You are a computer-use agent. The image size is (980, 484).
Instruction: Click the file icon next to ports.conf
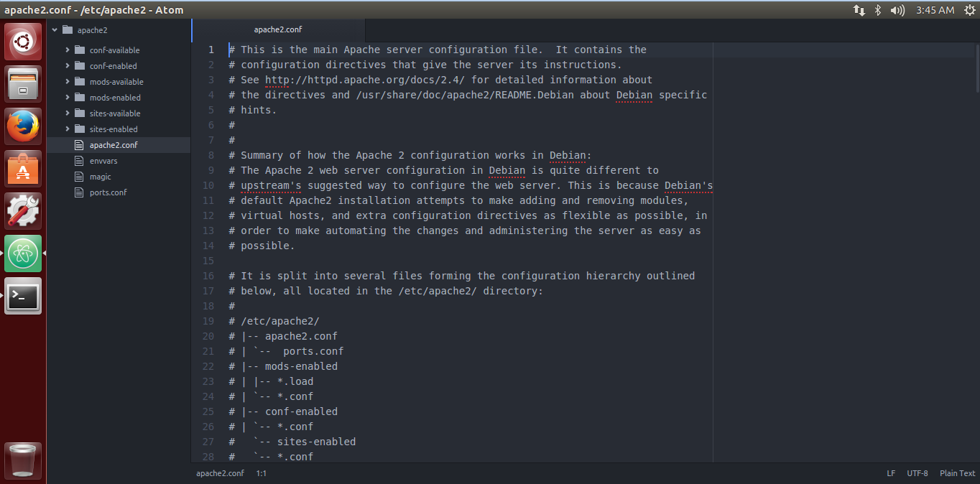[80, 192]
